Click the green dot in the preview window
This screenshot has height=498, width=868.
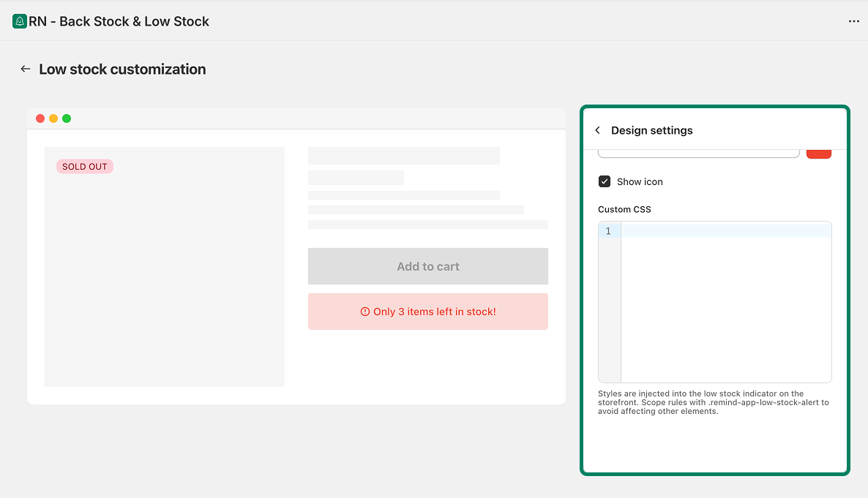(x=67, y=118)
